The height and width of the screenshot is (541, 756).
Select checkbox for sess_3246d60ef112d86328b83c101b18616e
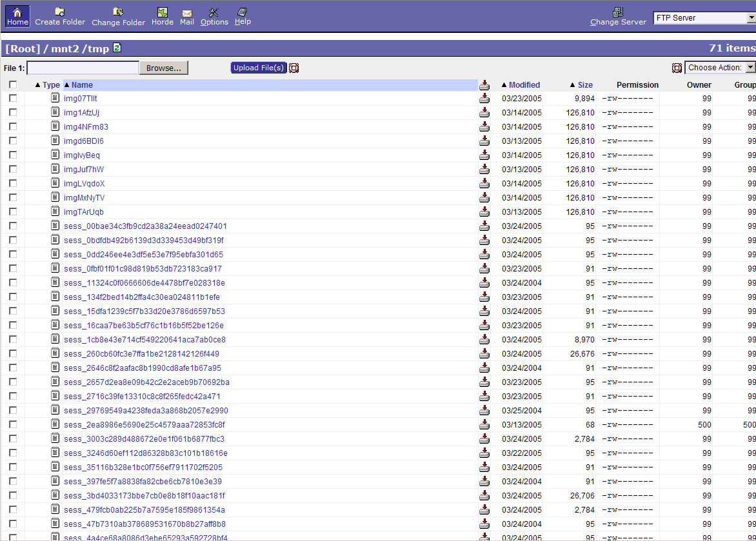[x=13, y=452]
